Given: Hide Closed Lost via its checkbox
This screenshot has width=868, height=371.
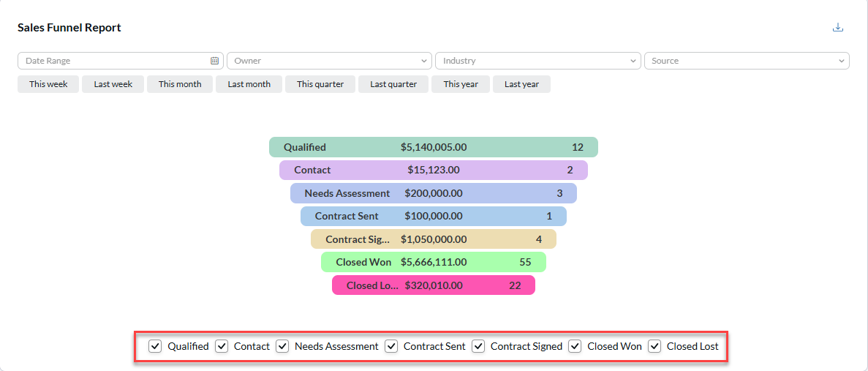Looking at the screenshot, I should pos(654,346).
